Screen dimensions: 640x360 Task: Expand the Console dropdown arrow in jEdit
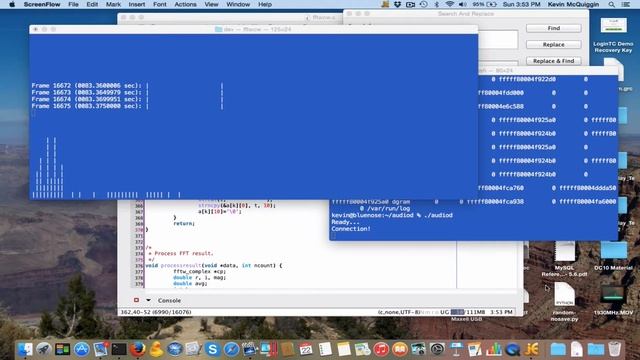pyautogui.click(x=148, y=300)
